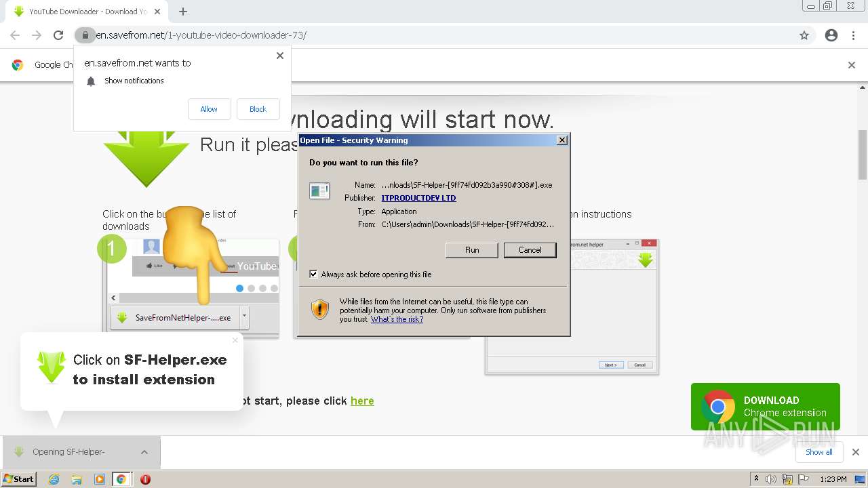
Task: Launch Internet Explorer from taskbar
Action: coord(54,479)
